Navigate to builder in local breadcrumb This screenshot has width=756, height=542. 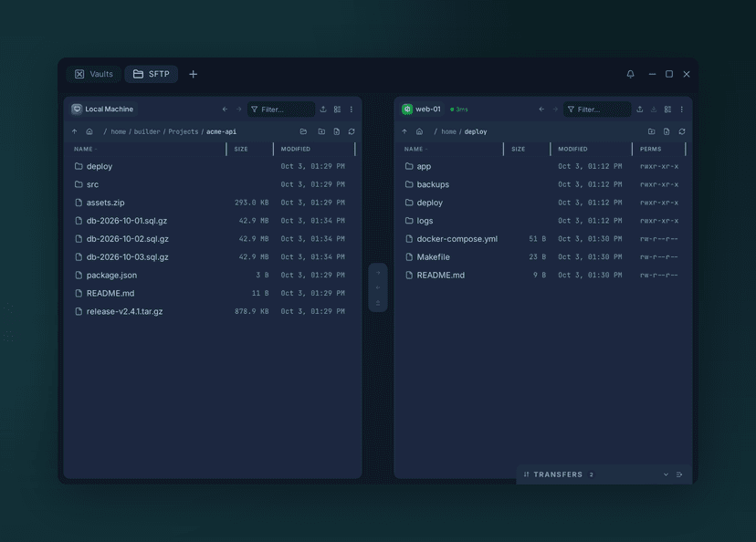(147, 131)
